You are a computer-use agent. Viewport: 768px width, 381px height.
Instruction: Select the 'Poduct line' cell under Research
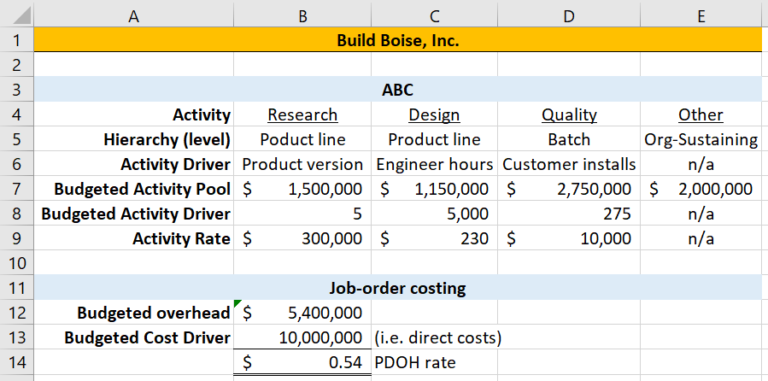tap(302, 139)
